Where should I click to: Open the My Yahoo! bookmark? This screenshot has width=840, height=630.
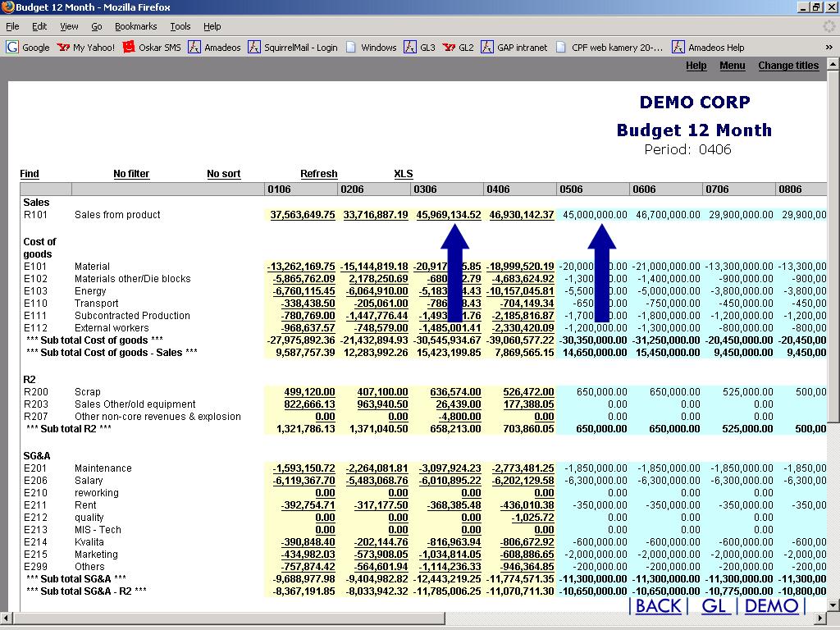[85, 47]
